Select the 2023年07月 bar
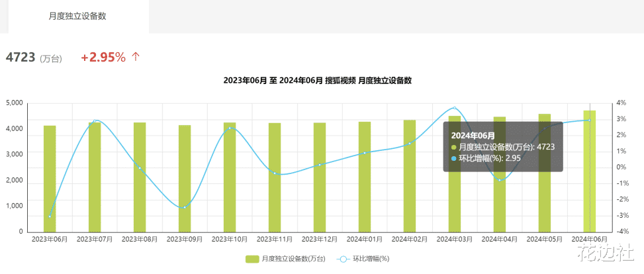Screen dimensions: 644x274 tap(95, 177)
